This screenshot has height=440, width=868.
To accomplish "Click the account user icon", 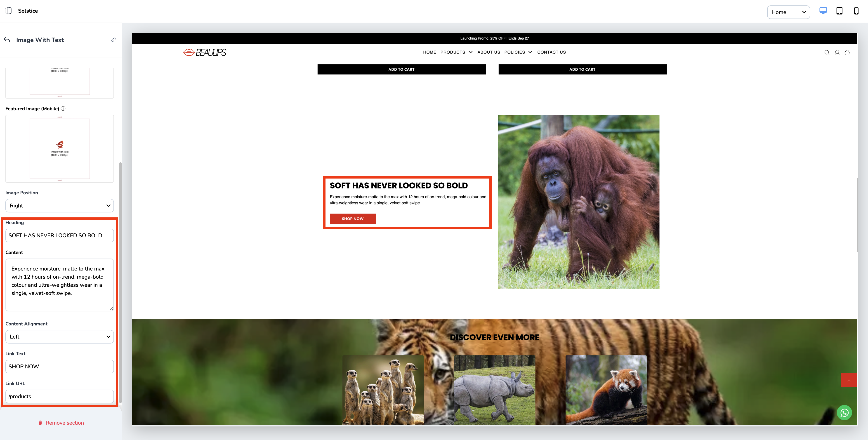I will click(837, 53).
